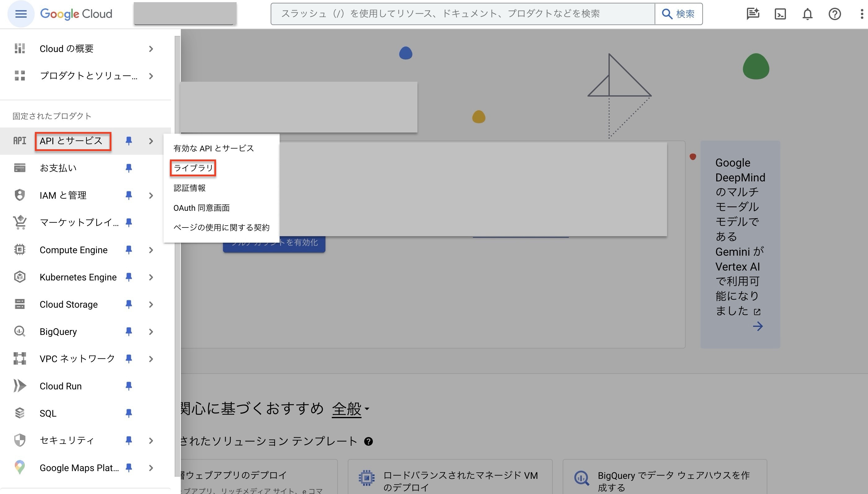Click the help icon beside ソリューション テンプレート

pos(368,441)
